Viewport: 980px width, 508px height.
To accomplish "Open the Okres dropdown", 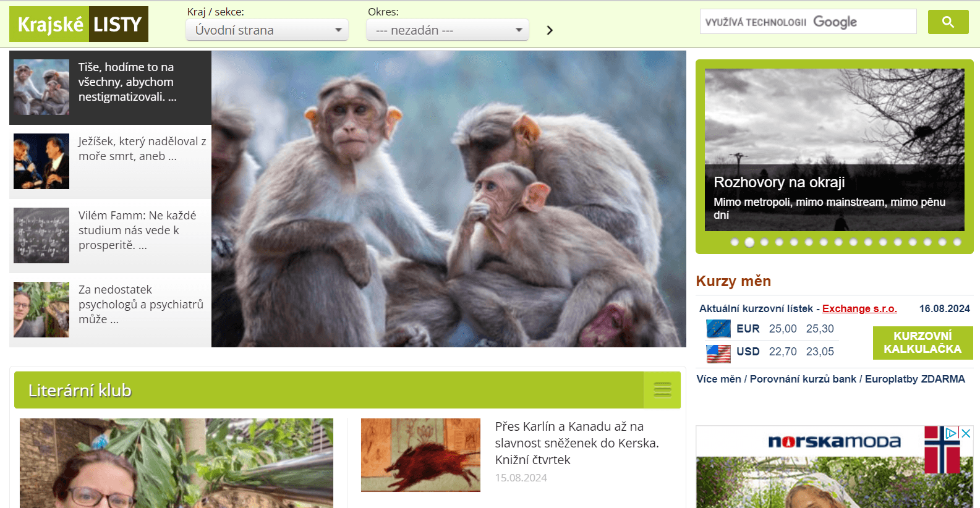I will [x=448, y=30].
